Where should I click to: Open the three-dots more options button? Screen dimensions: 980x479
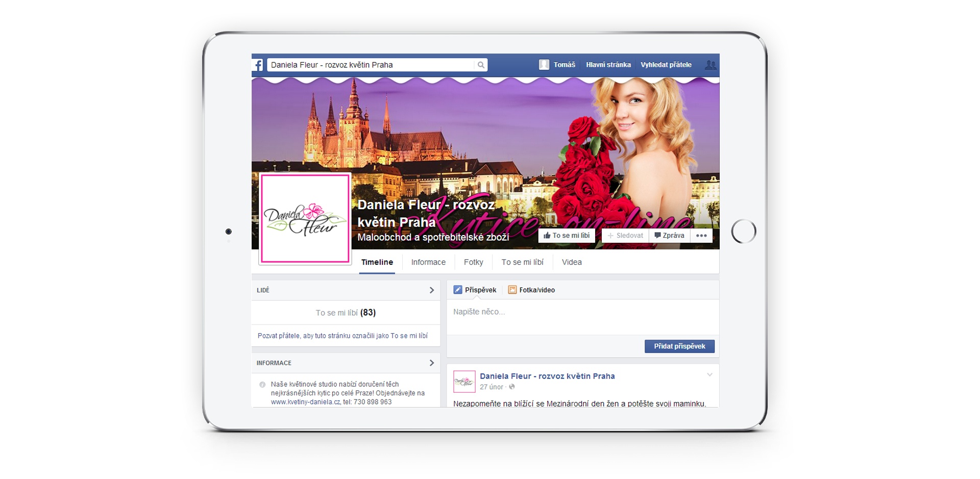pyautogui.click(x=701, y=236)
